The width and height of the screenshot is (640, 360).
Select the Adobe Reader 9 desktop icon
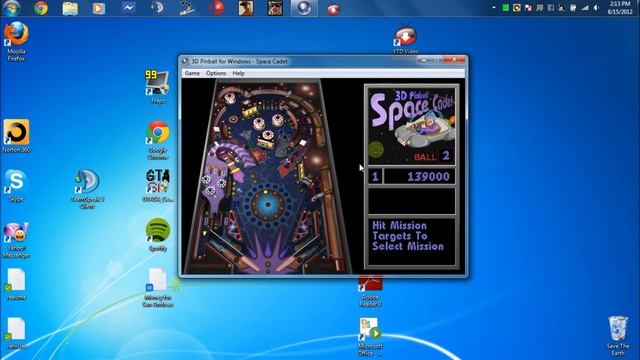pyautogui.click(x=370, y=292)
